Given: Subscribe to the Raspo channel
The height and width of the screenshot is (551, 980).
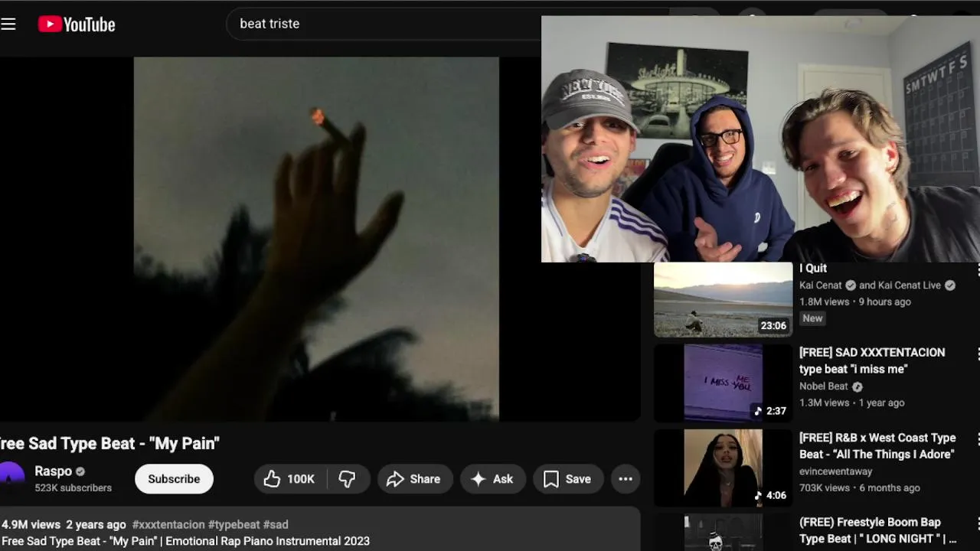Looking at the screenshot, I should pyautogui.click(x=174, y=479).
